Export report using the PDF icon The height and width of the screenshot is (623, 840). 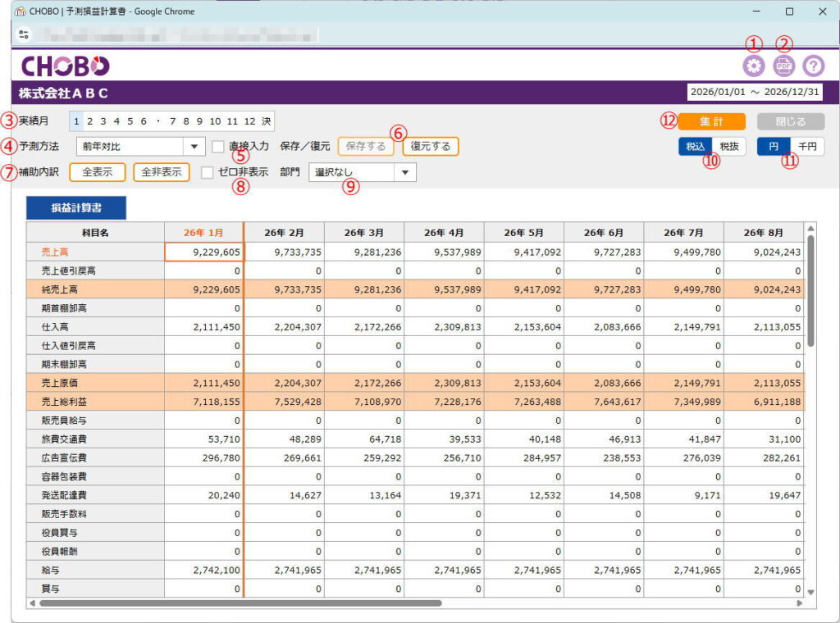783,66
